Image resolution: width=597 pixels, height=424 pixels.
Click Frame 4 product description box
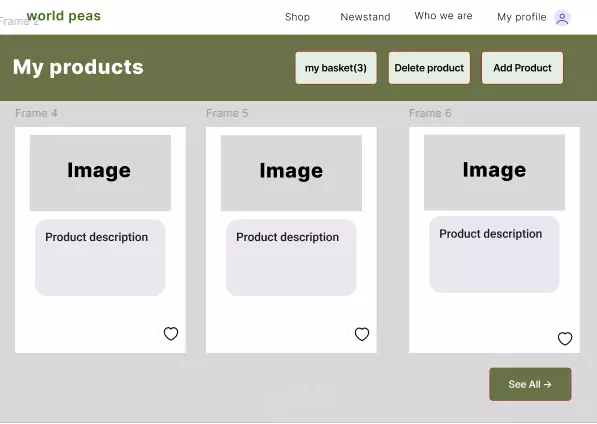tap(100, 258)
